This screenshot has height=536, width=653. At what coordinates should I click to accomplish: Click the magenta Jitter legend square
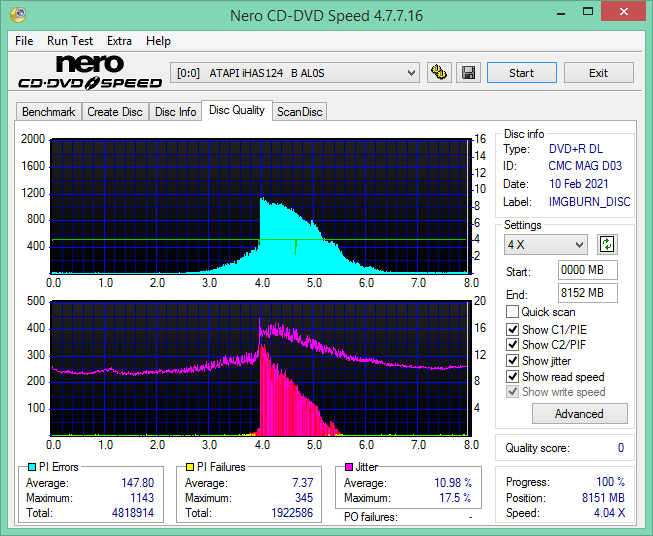[349, 467]
